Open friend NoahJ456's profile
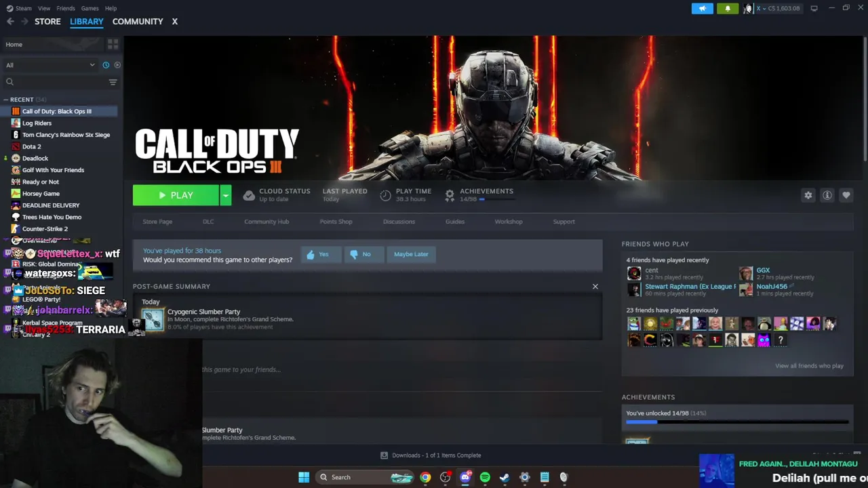Image resolution: width=868 pixels, height=488 pixels. coord(772,287)
